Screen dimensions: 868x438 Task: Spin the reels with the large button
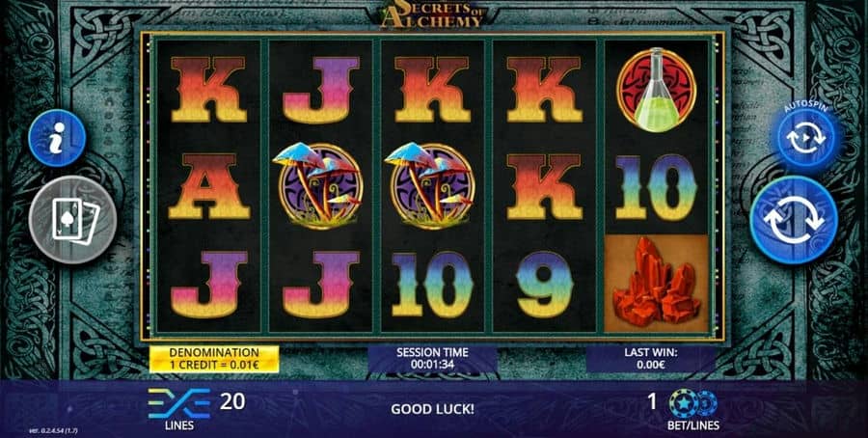point(794,220)
